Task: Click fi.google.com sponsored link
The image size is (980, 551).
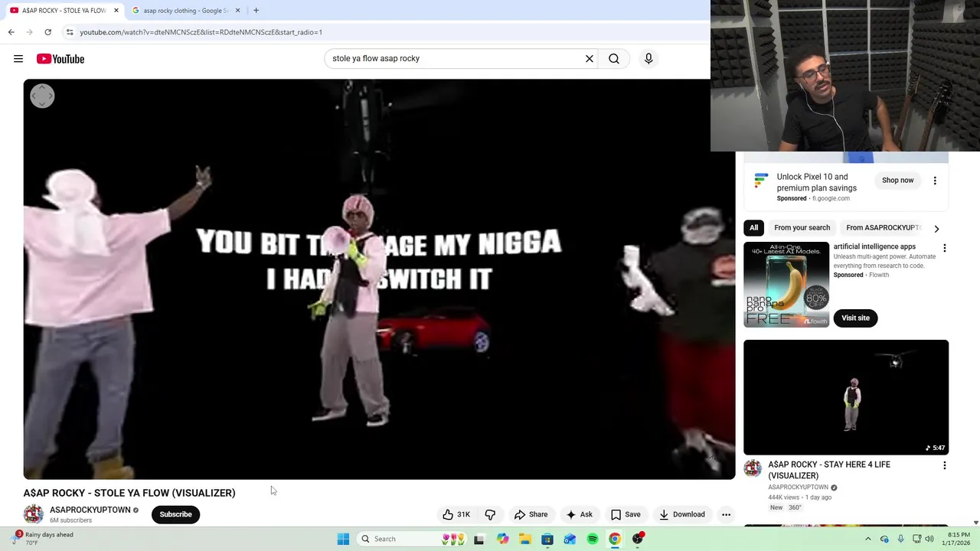Action: tap(831, 198)
